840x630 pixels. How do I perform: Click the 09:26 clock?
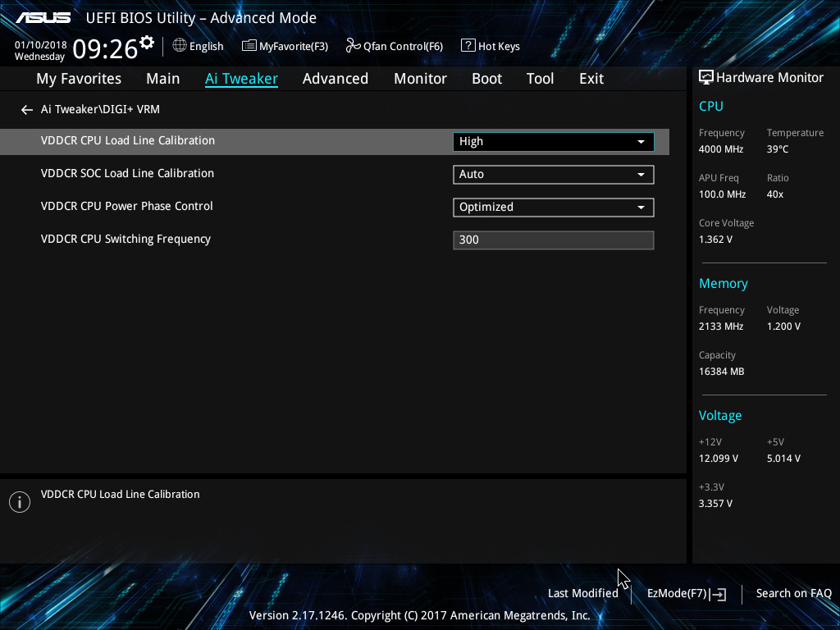tap(105, 48)
